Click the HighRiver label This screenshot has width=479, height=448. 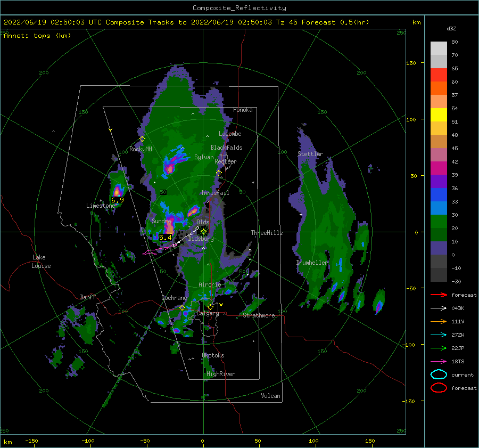pyautogui.click(x=221, y=374)
